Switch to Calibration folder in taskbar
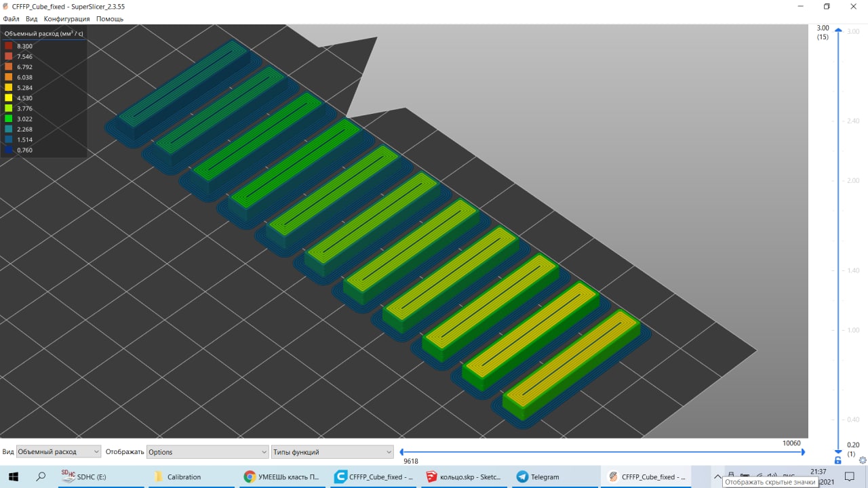This screenshot has height=488, width=868. 190,476
